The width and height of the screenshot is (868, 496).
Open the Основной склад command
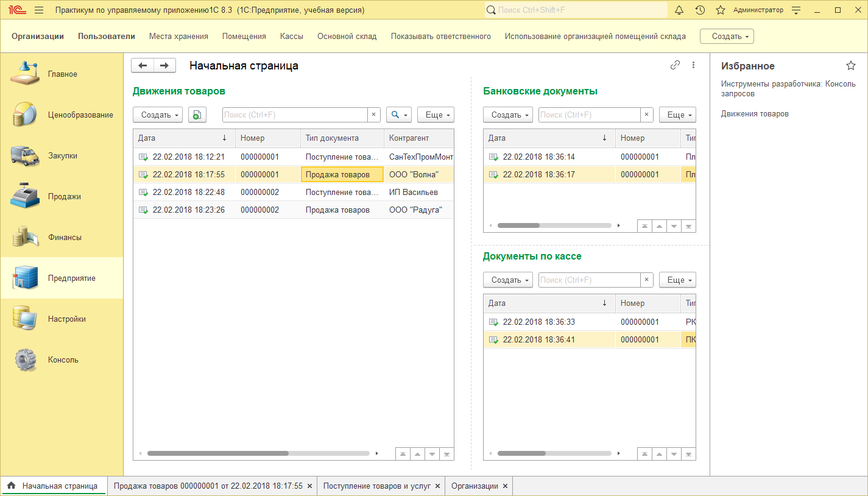tap(347, 37)
